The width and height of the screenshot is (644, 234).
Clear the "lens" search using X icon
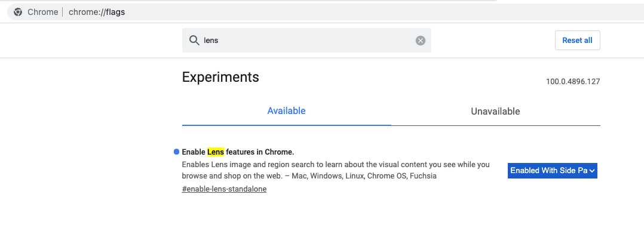pyautogui.click(x=420, y=40)
